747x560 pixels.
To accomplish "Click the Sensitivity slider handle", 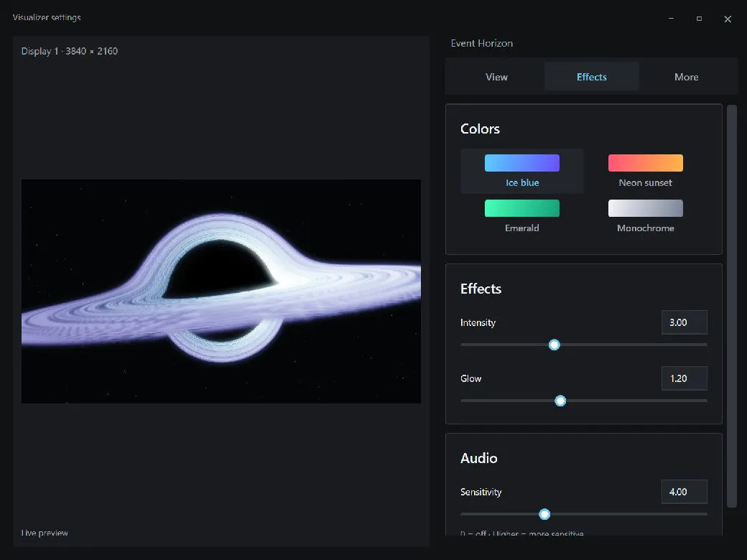I will tap(544, 514).
